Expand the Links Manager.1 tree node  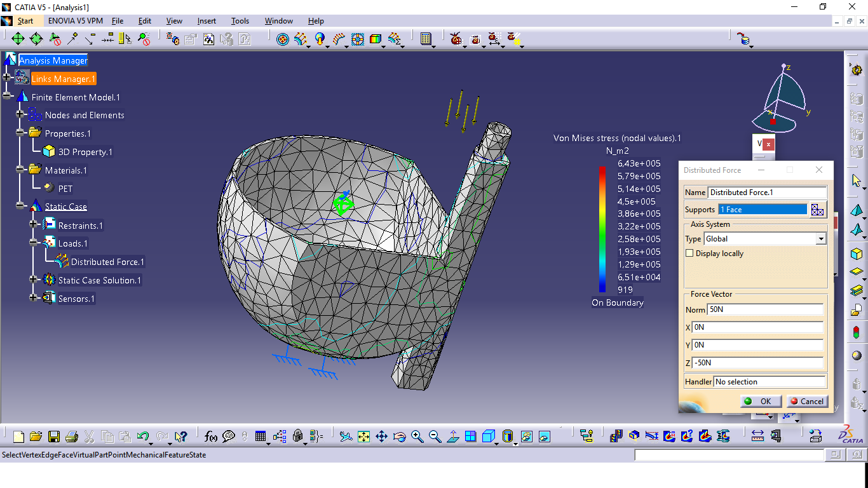coord(7,78)
